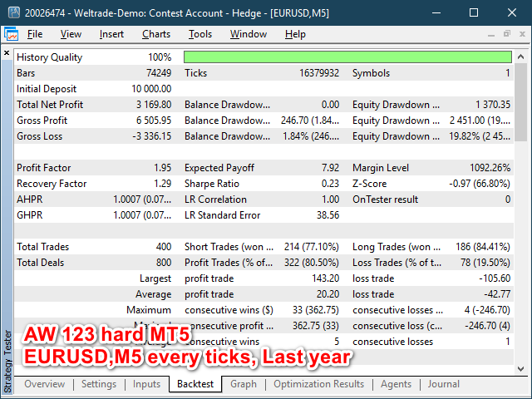Open the Help menu
Screen dimensions: 532x399
click(x=295, y=34)
